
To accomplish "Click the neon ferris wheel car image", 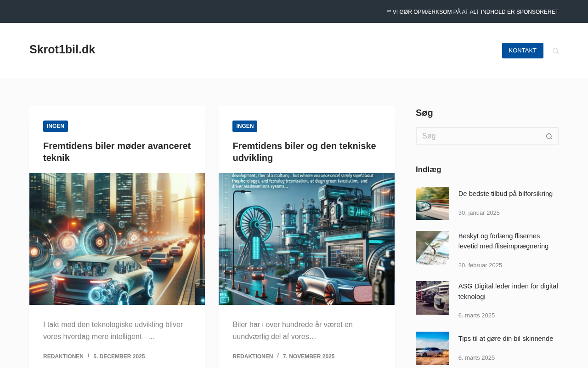I will coord(306,239).
